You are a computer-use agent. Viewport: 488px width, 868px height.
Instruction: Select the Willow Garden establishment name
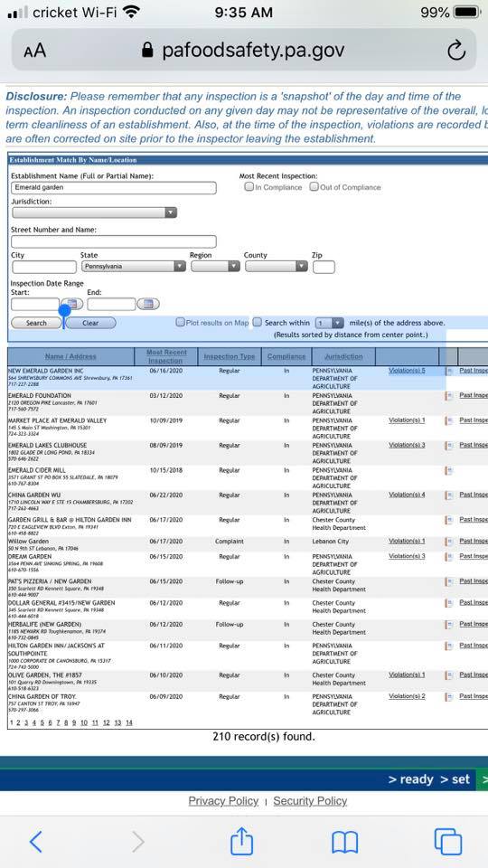point(28,542)
